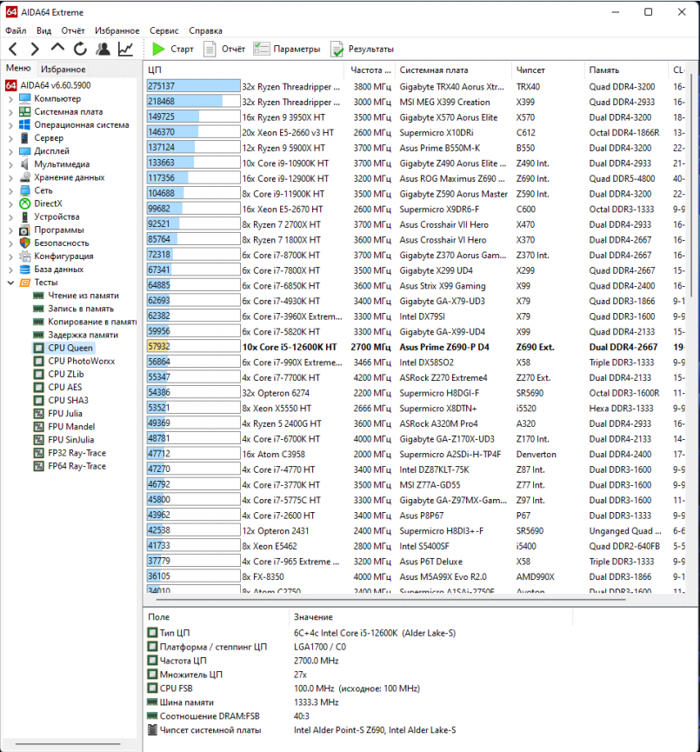Image resolution: width=700 pixels, height=752 pixels.
Task: Select the FP64 Ray-Trace test
Action: 77,466
